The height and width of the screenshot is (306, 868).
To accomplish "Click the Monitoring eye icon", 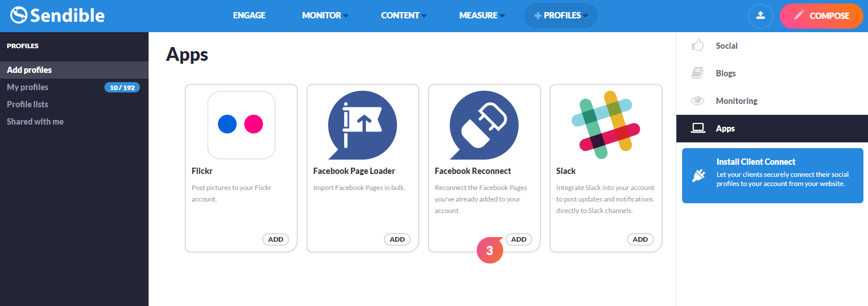I will pos(697,100).
